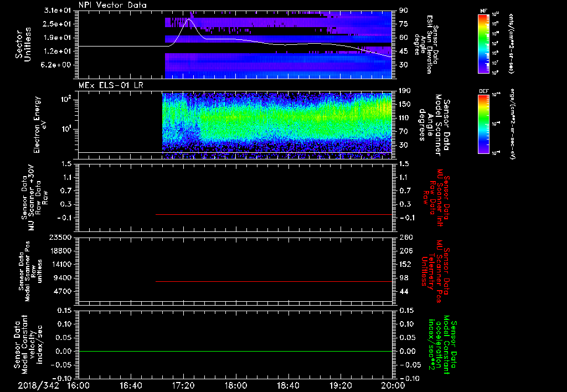Click the 206 telemetry position tick label
This screenshot has width=567, height=392.
pos(406,251)
